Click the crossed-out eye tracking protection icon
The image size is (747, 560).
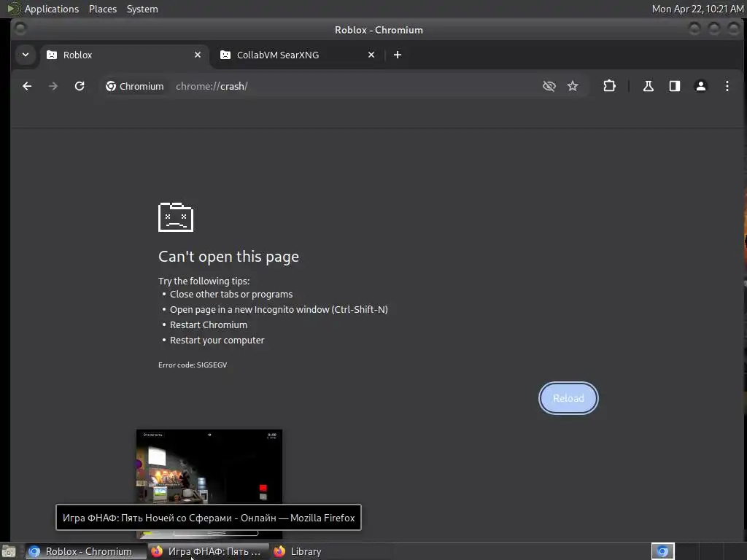point(549,86)
